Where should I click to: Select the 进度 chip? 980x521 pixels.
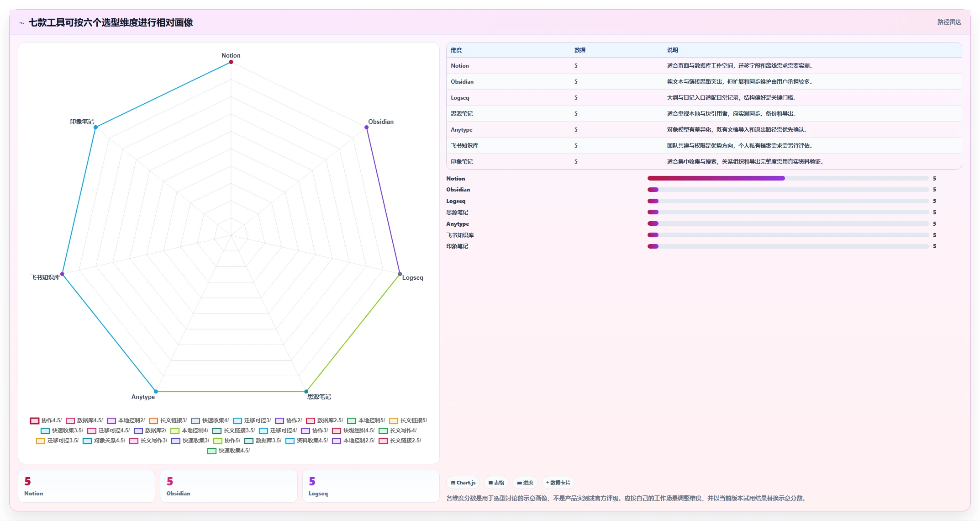pyautogui.click(x=525, y=483)
